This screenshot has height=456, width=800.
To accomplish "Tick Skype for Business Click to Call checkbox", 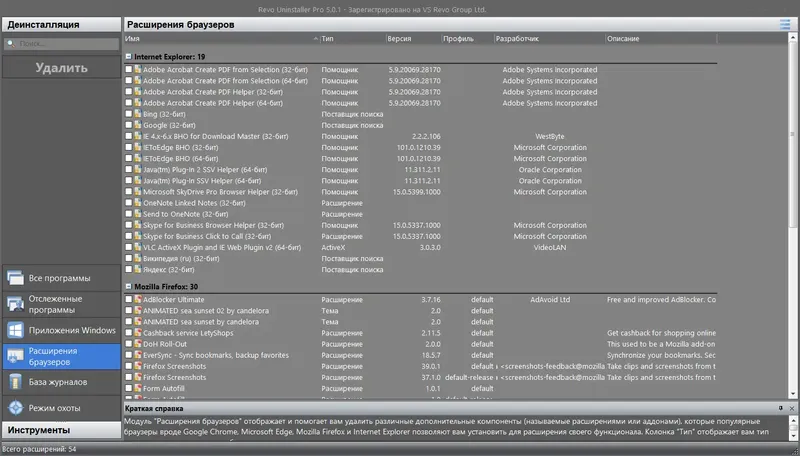I will (129, 236).
